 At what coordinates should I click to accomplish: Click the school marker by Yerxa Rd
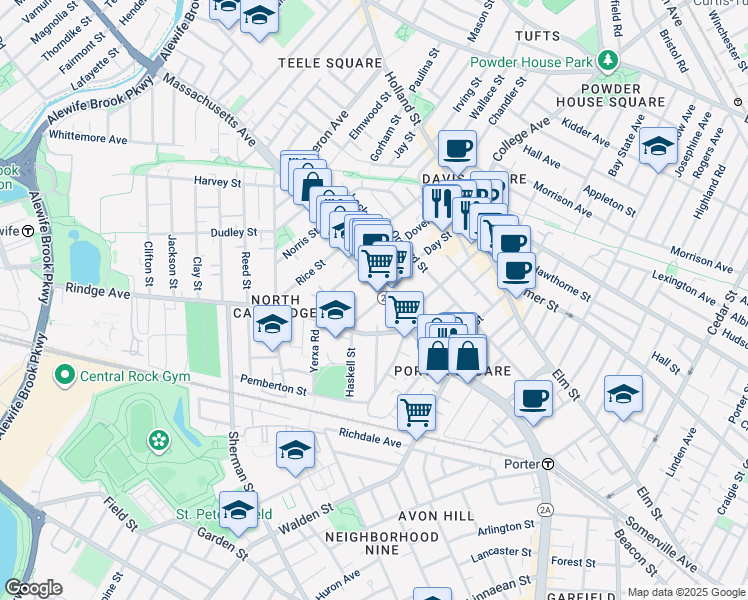(x=335, y=311)
